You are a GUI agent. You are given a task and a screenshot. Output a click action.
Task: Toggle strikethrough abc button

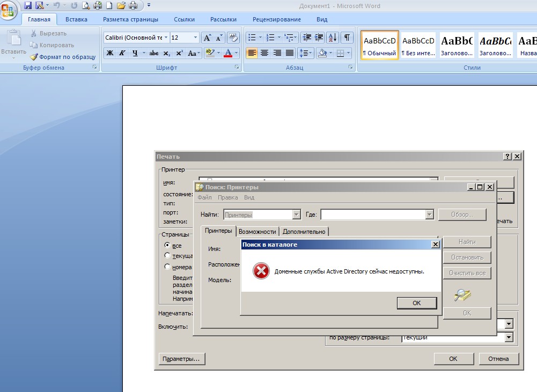click(x=154, y=53)
